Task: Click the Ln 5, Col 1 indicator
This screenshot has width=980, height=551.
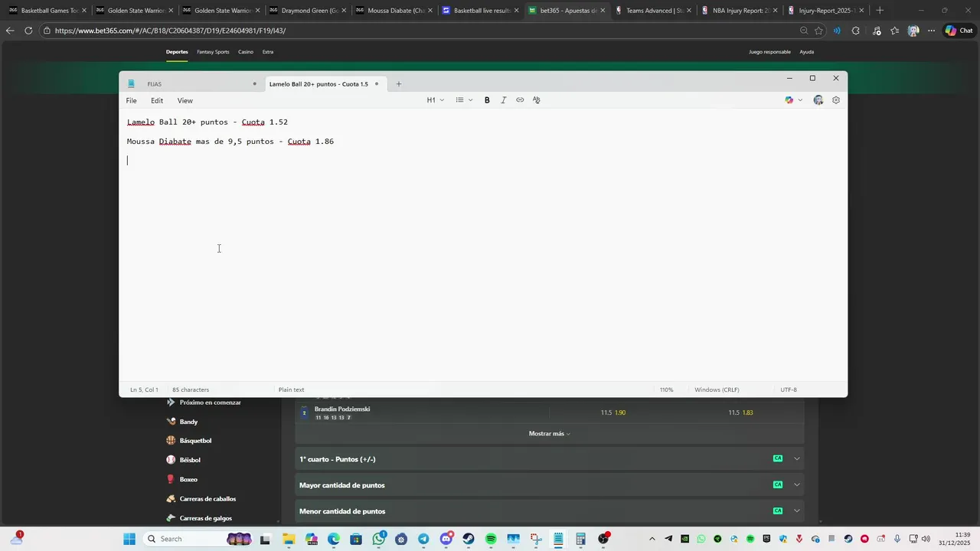Action: tap(144, 390)
